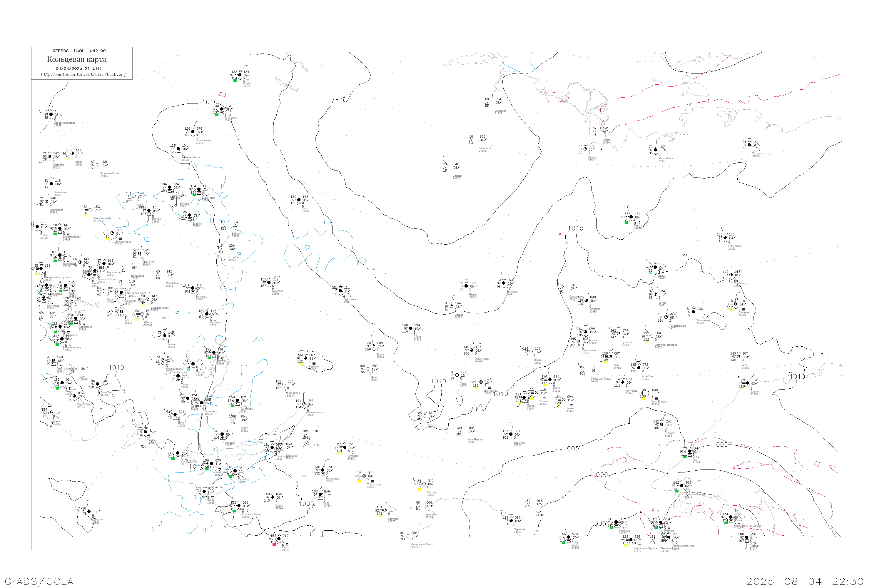882x588 pixels.
Task: Click the green square below Игарка data
Action: tap(235, 80)
